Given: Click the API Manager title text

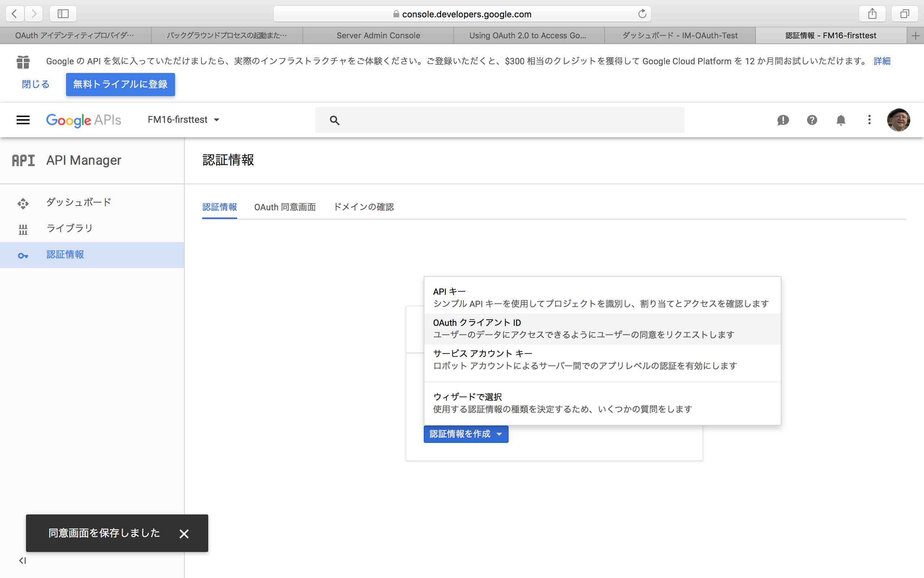Looking at the screenshot, I should [84, 160].
